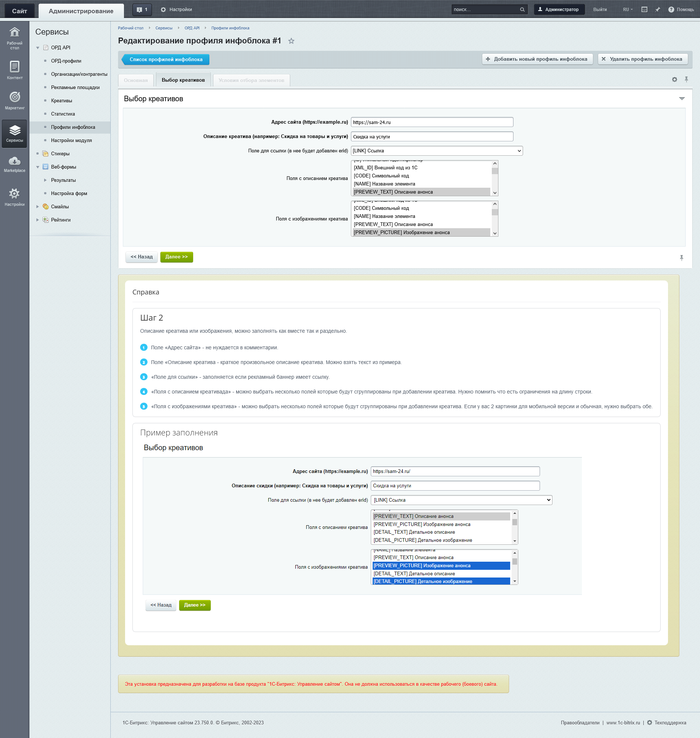Open the RU language selector
This screenshot has width=700, height=738.
pyautogui.click(x=628, y=10)
